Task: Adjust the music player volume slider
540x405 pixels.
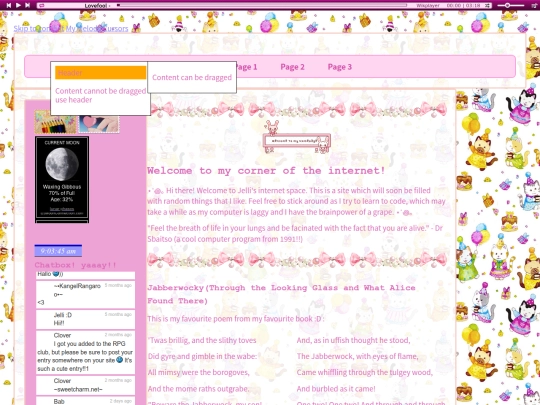Action: [510, 6]
